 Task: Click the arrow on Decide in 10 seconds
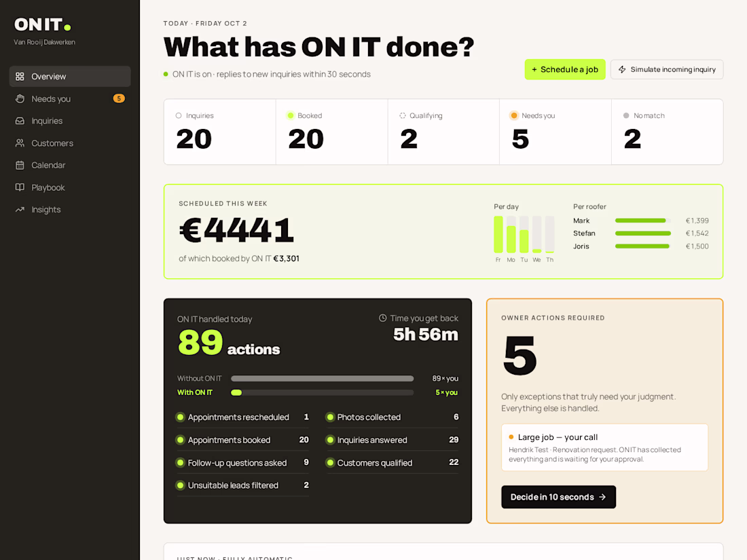pyautogui.click(x=602, y=497)
